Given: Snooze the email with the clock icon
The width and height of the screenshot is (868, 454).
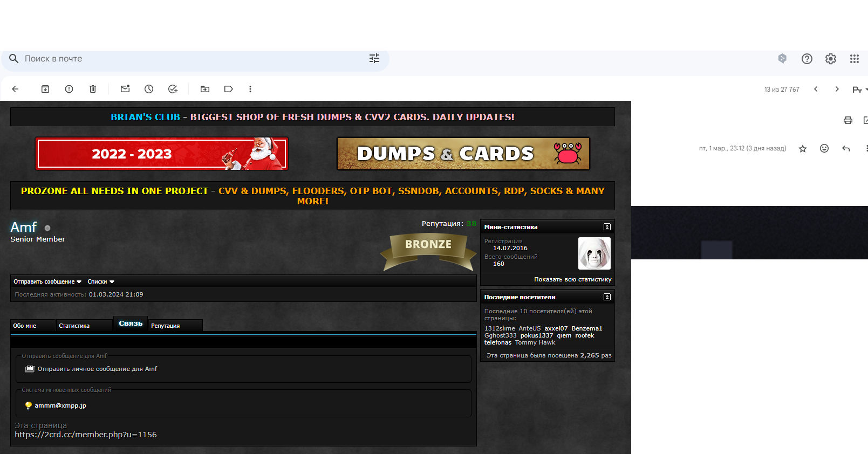Looking at the screenshot, I should click(x=149, y=89).
